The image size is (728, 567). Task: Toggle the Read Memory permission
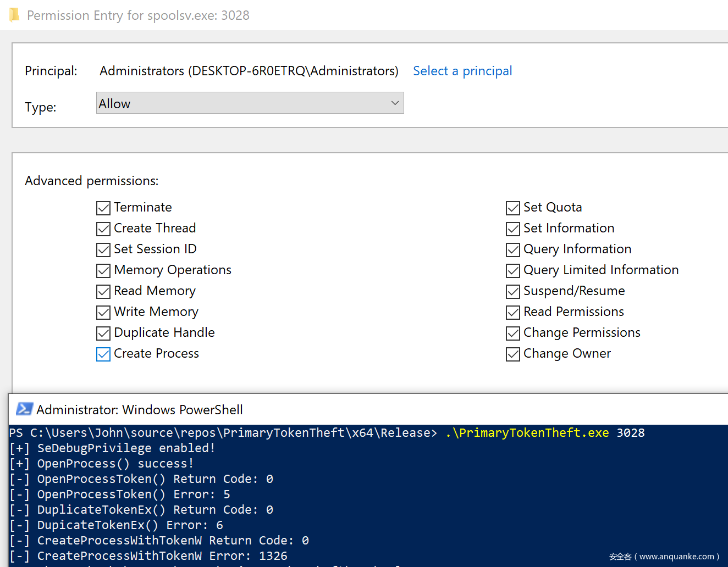pos(103,291)
